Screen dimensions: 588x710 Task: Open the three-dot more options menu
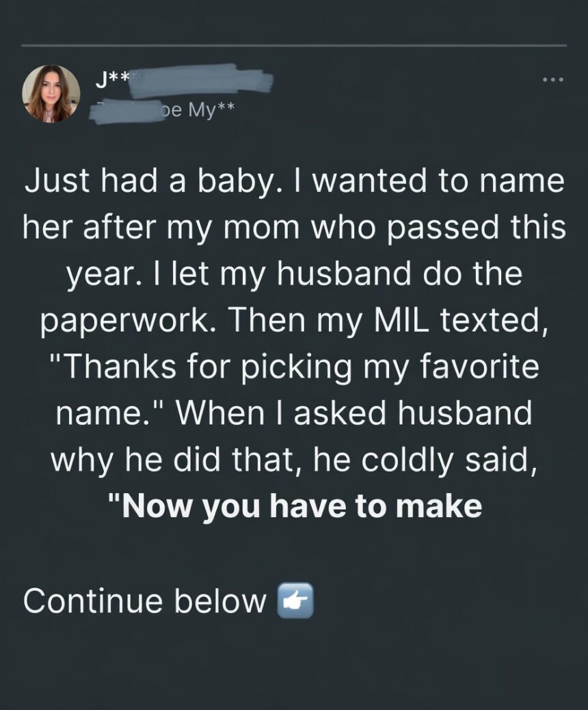552,80
